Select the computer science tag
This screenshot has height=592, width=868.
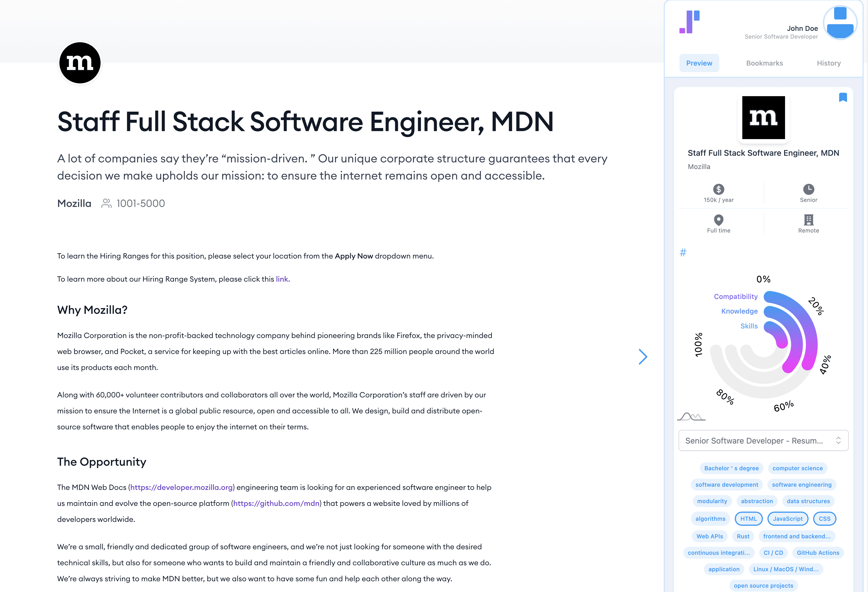(x=797, y=468)
